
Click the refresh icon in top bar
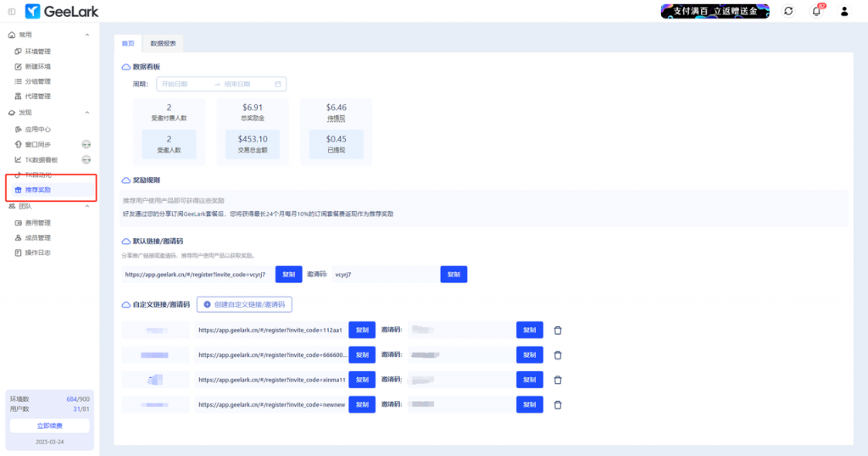coord(788,11)
